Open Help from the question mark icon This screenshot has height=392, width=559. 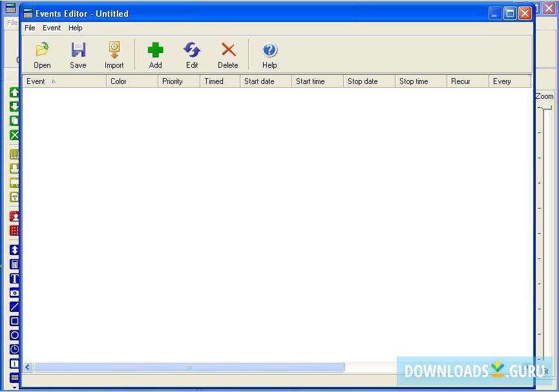click(x=269, y=50)
